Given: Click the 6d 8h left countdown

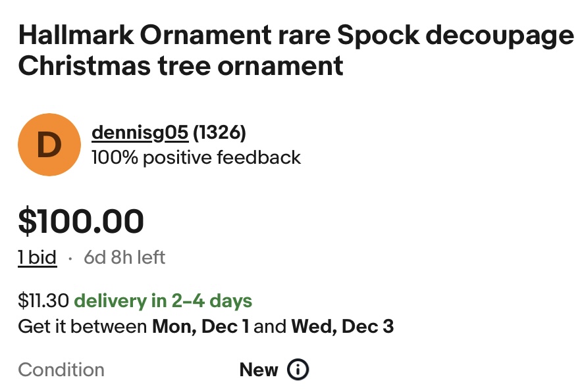Looking at the screenshot, I should tap(124, 257).
